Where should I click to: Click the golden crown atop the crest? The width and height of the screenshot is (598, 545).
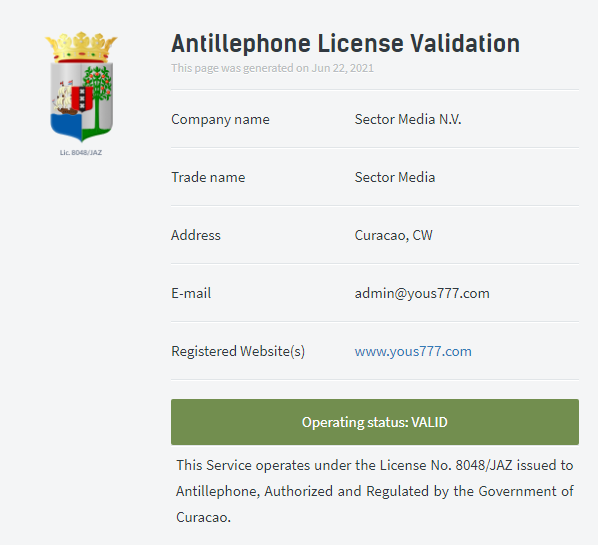(81, 47)
